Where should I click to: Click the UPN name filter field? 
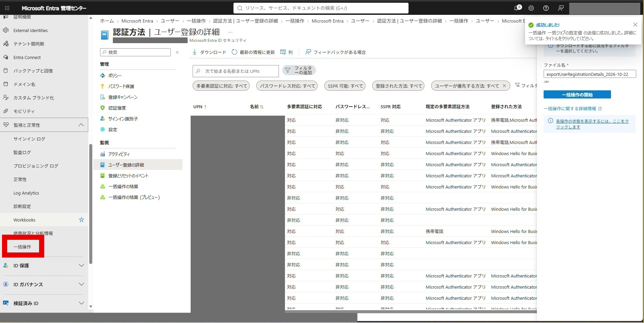pyautogui.click(x=236, y=71)
